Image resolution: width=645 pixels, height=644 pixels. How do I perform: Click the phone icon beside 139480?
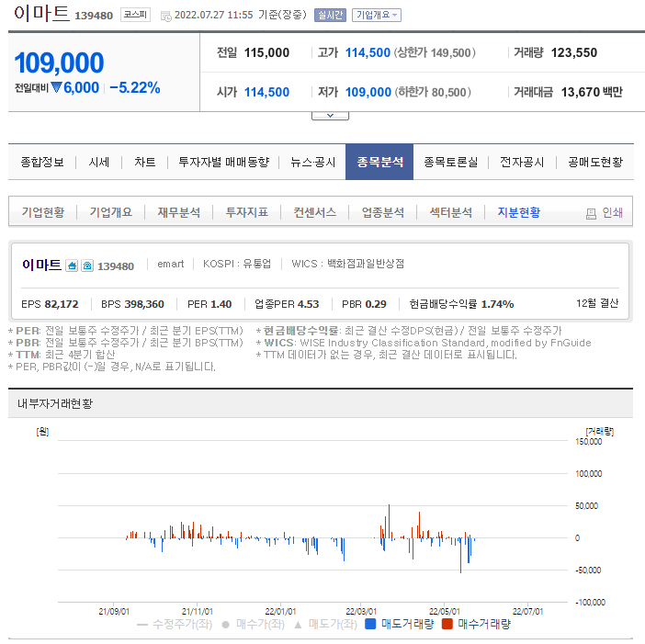click(x=87, y=266)
